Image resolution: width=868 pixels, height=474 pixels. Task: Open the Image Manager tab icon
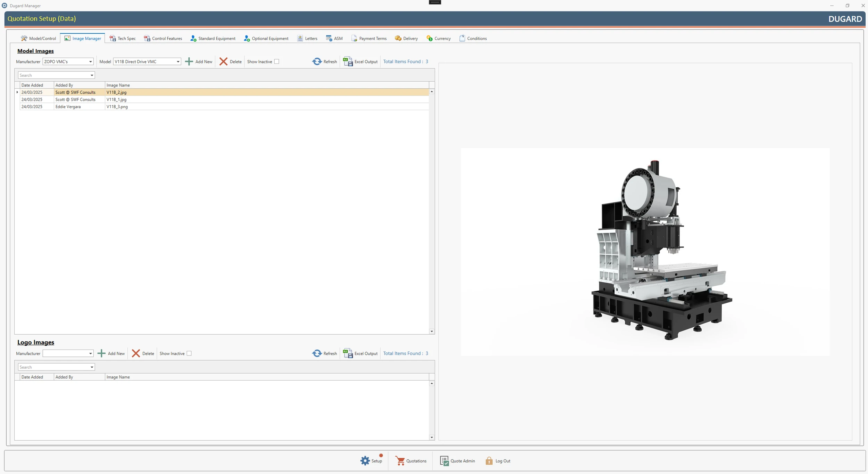(67, 38)
